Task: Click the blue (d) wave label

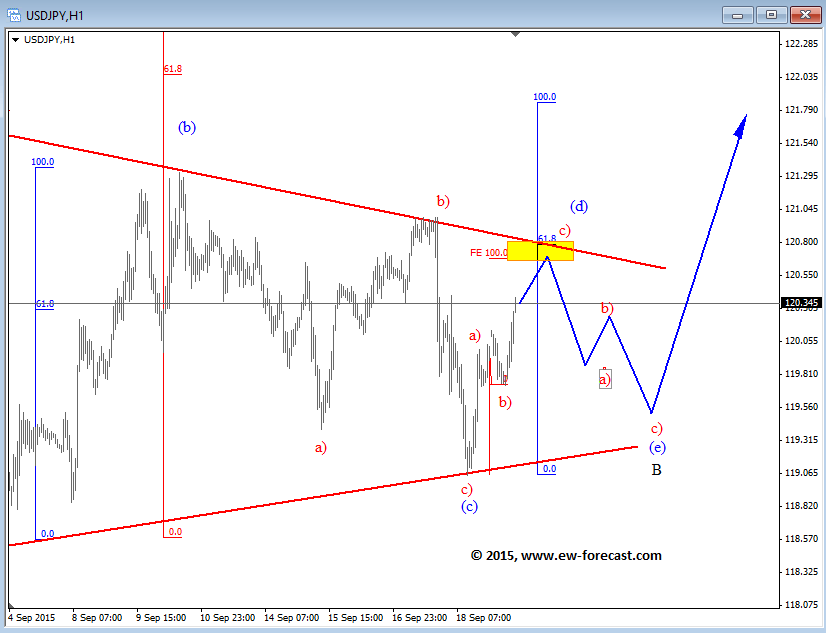Action: [x=579, y=207]
